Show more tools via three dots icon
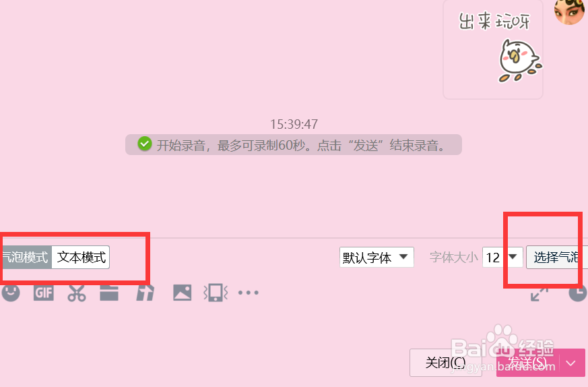Image resolution: width=588 pixels, height=387 pixels. coord(249,293)
